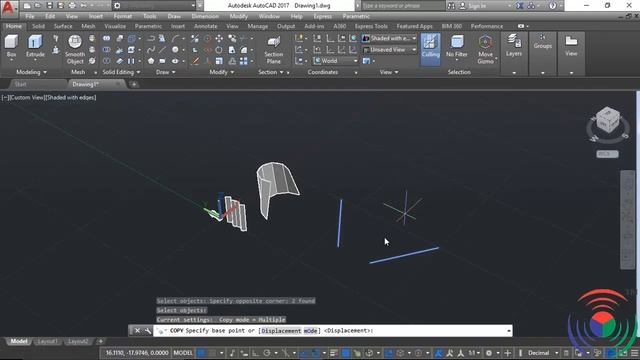This screenshot has height=360, width=640.
Task: Open the AutoCAD application menu logo
Action: 8,7
